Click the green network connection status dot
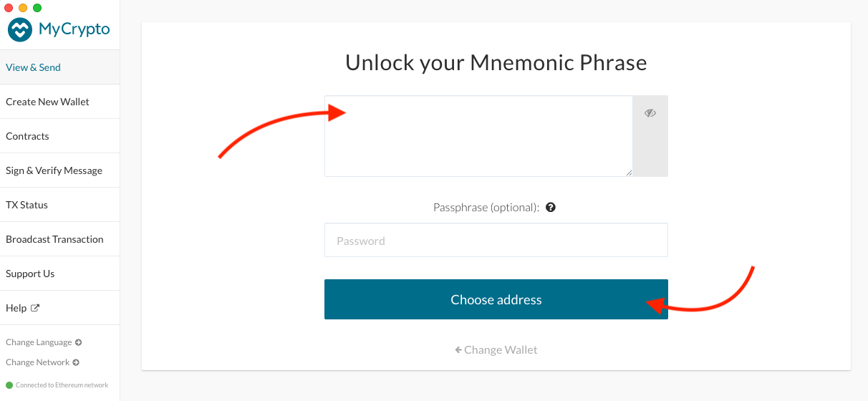868x401 pixels. tap(9, 385)
